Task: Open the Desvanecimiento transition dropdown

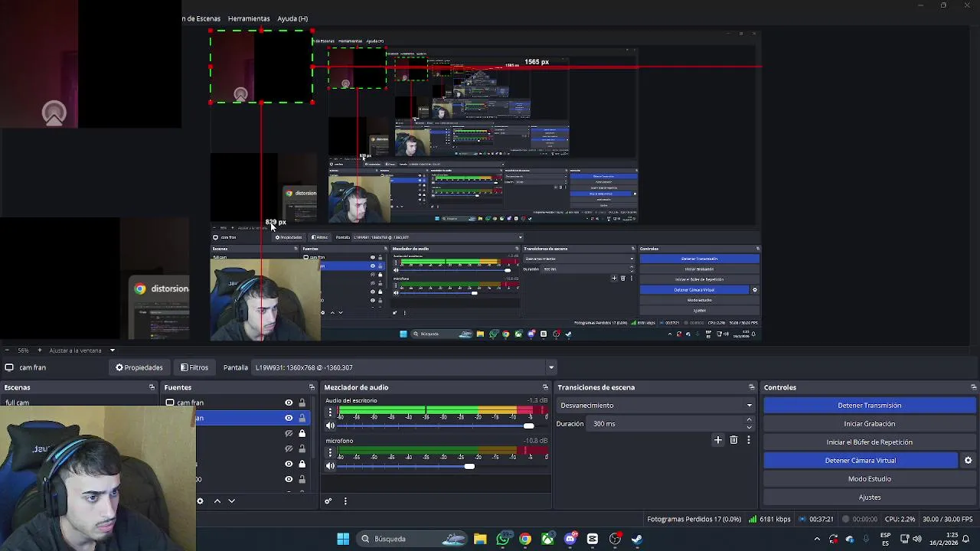Action: coord(655,406)
